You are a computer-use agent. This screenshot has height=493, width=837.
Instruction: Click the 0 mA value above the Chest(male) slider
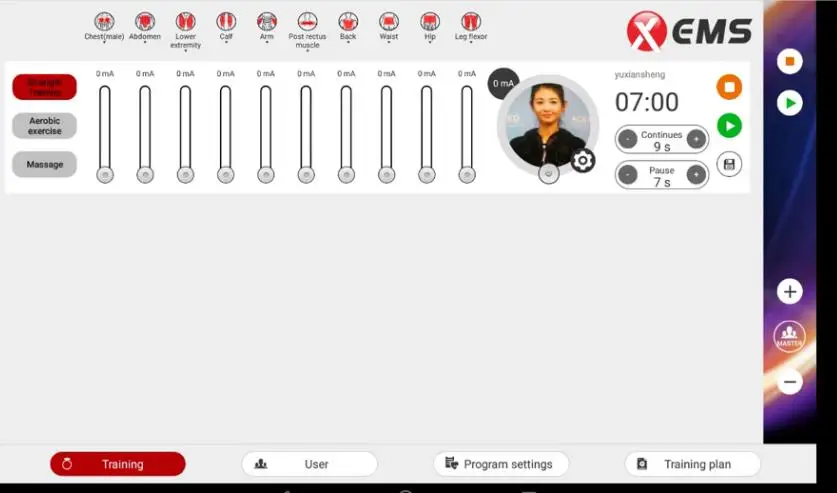(105, 74)
